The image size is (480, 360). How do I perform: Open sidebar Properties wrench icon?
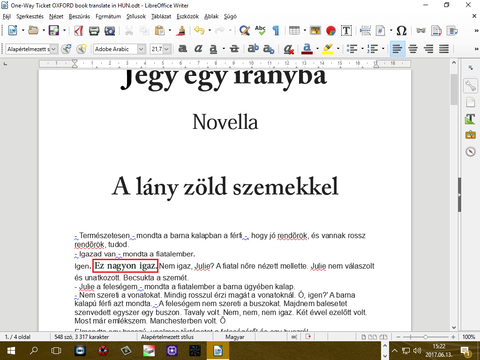coord(470,86)
